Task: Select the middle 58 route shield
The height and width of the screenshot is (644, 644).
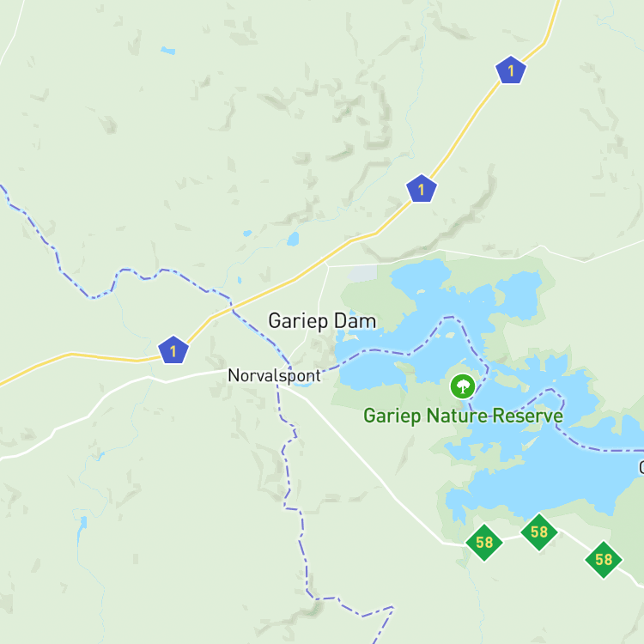Action: pyautogui.click(x=539, y=532)
